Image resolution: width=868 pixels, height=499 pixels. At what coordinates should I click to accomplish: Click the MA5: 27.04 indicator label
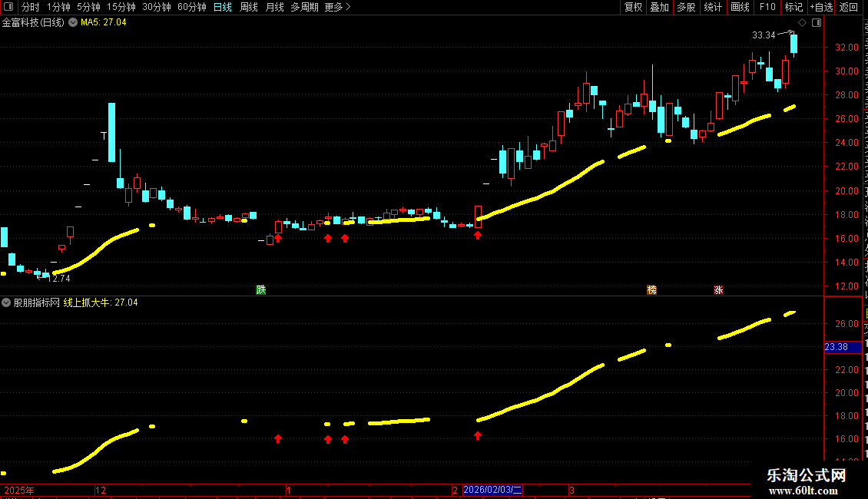pyautogui.click(x=104, y=23)
